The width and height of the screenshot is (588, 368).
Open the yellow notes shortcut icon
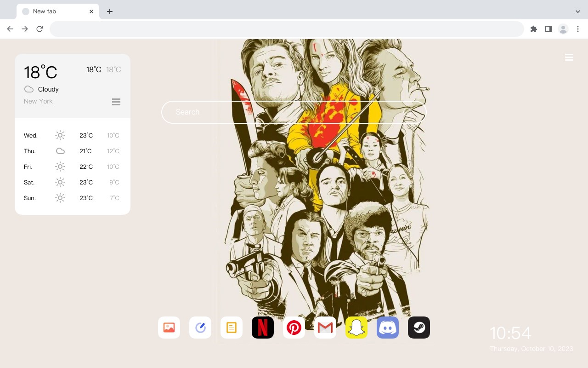click(x=232, y=328)
